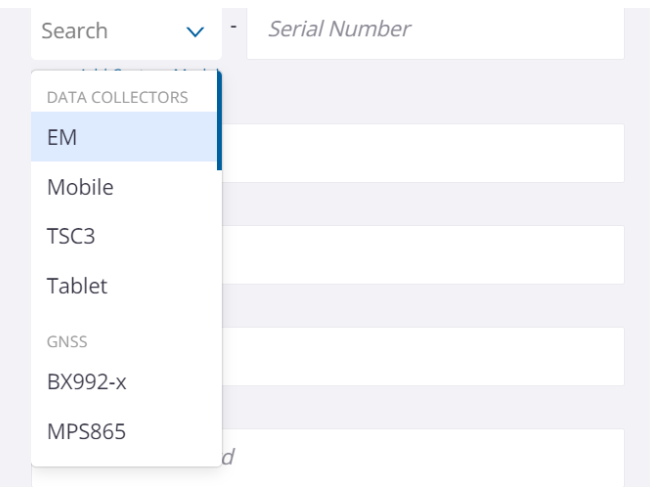Choose the Mobile data collector option
This screenshot has width=650, height=499.
(x=123, y=187)
